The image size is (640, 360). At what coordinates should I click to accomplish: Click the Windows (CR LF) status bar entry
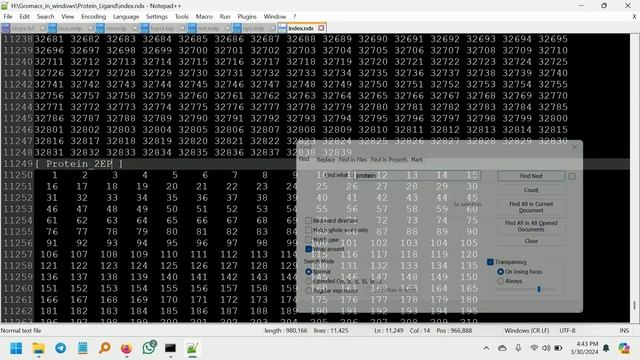[x=527, y=331]
